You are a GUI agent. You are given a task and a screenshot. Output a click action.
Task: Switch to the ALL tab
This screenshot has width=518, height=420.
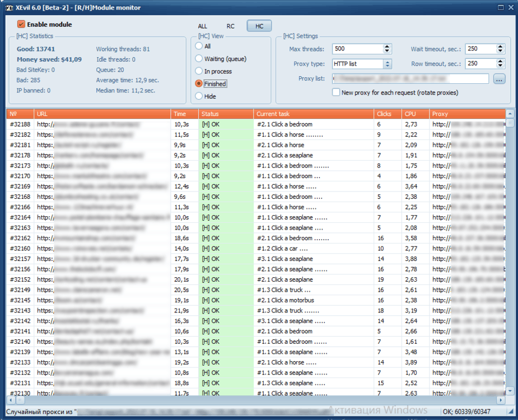click(202, 25)
